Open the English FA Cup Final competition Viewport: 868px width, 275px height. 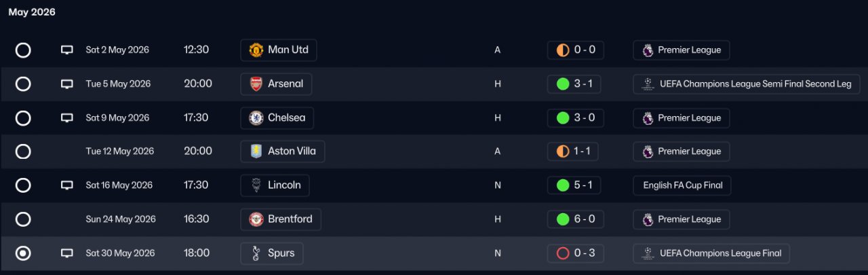click(682, 185)
